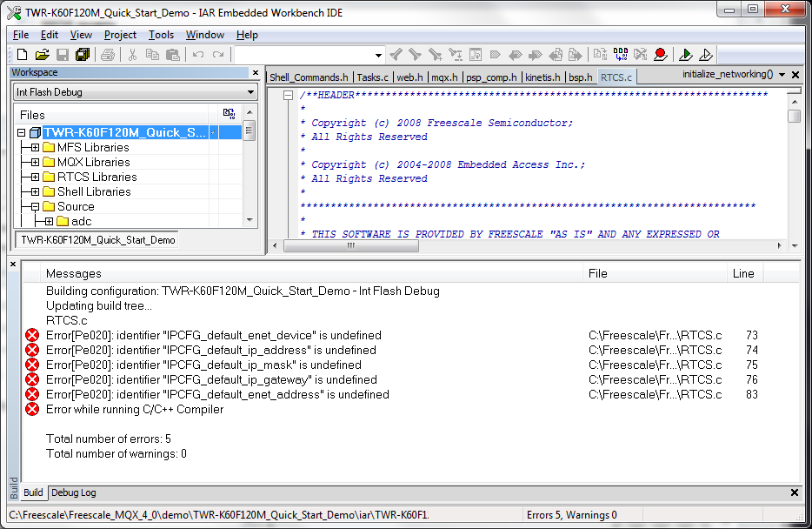Click the Go To line icon
This screenshot has width=812, height=529.
(476, 55)
